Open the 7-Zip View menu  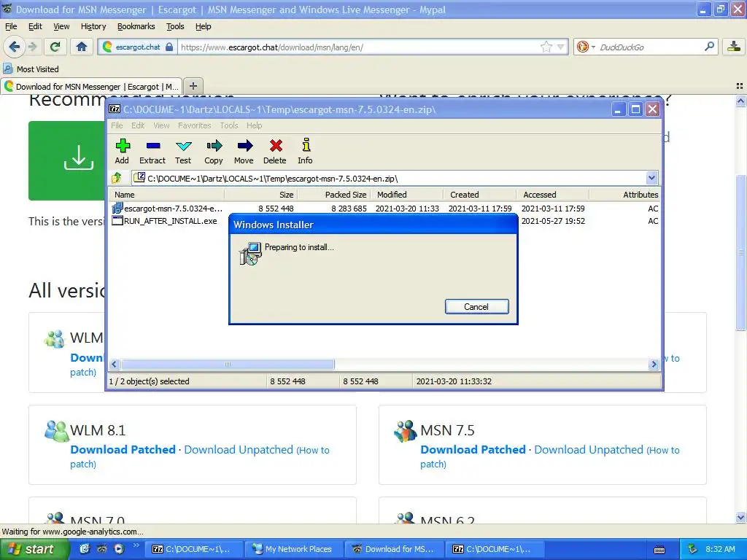tap(161, 125)
